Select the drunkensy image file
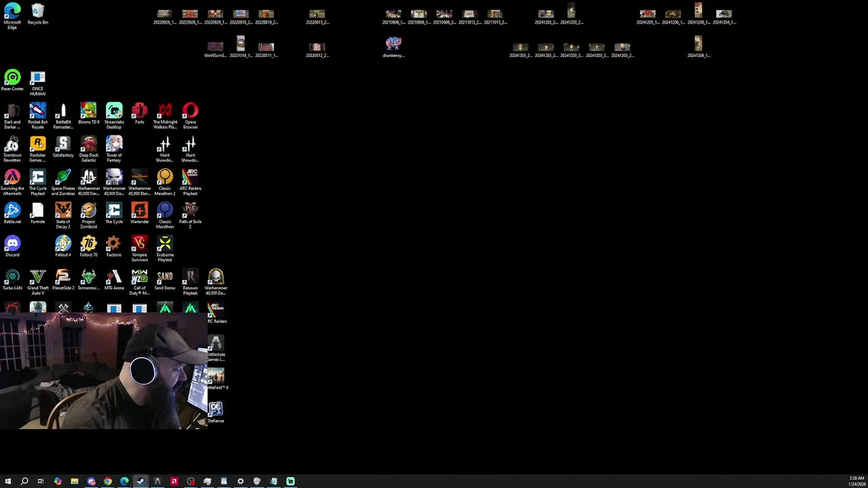 pos(393,47)
